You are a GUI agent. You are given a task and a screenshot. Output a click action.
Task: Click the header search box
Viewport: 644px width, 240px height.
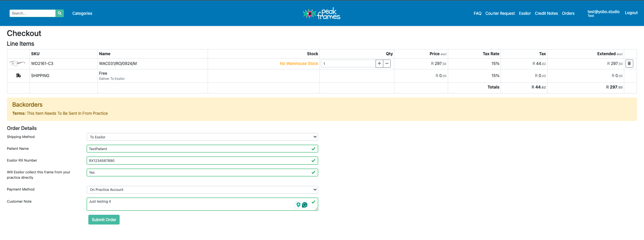32,13
